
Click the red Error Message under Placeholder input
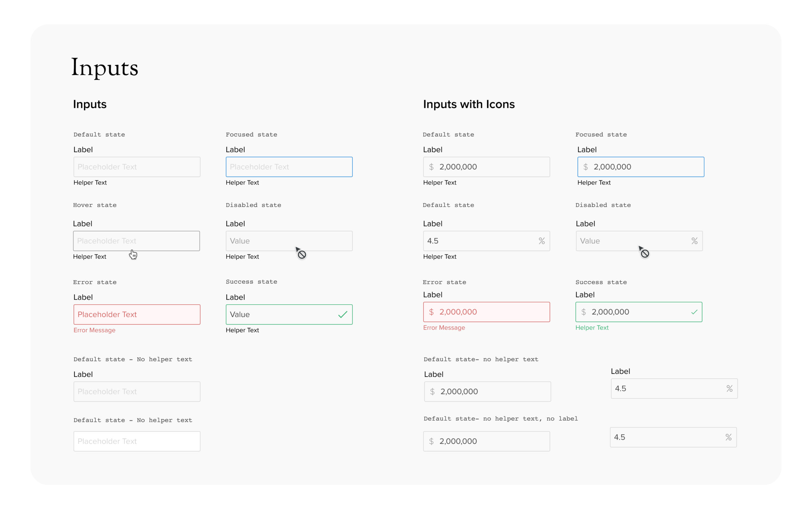94,330
